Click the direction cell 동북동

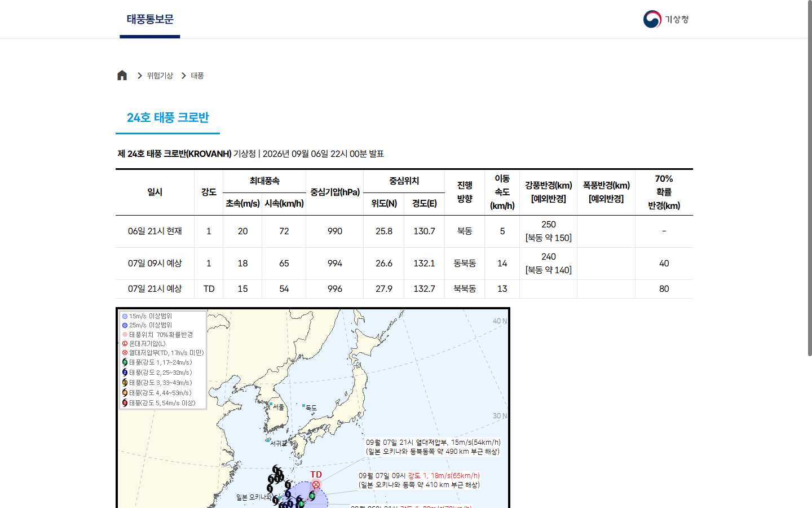point(465,264)
